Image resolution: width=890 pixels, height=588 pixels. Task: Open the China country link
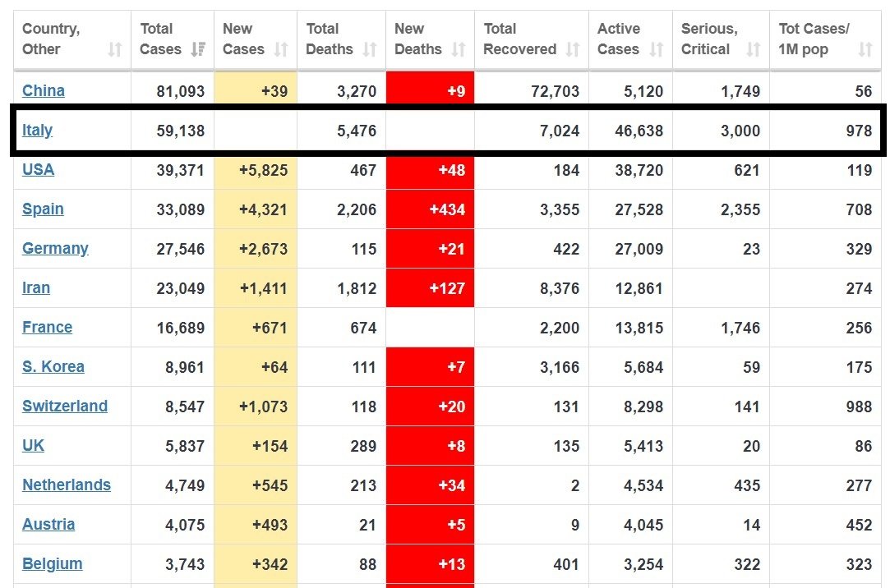click(43, 90)
